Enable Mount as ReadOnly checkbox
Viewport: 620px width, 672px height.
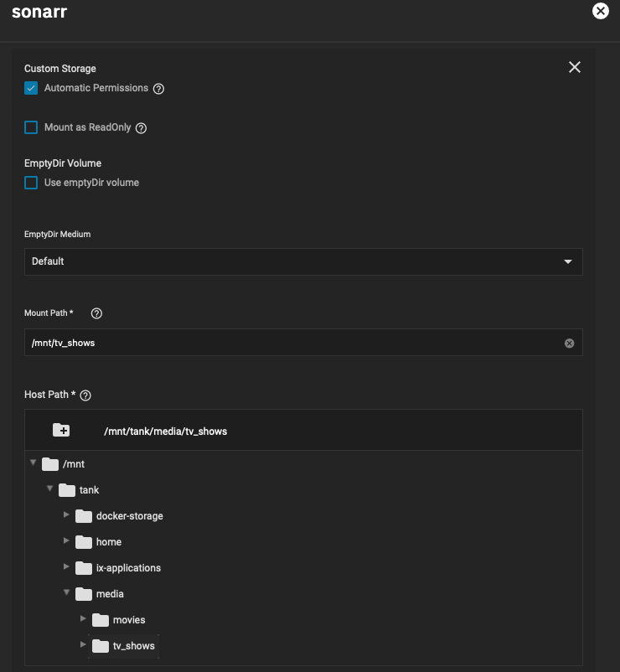[31, 127]
